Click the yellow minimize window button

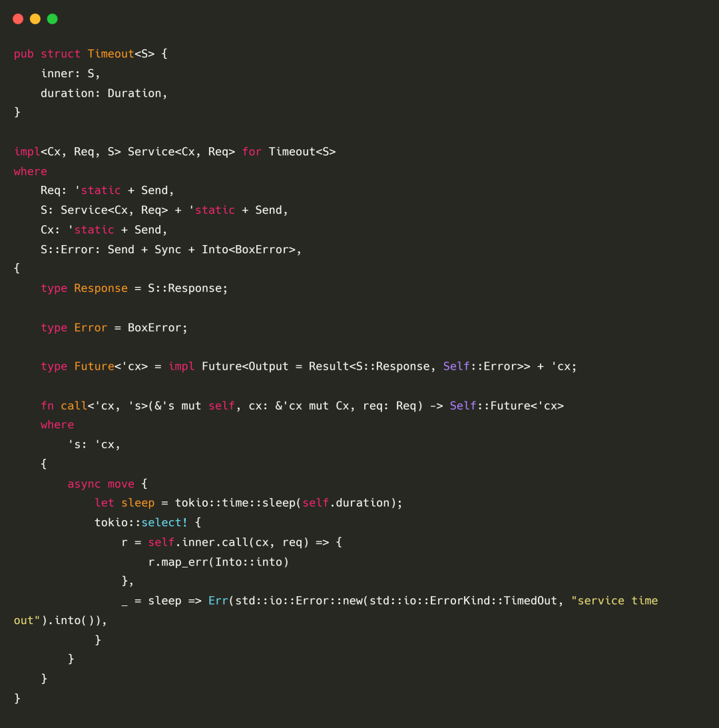(35, 19)
